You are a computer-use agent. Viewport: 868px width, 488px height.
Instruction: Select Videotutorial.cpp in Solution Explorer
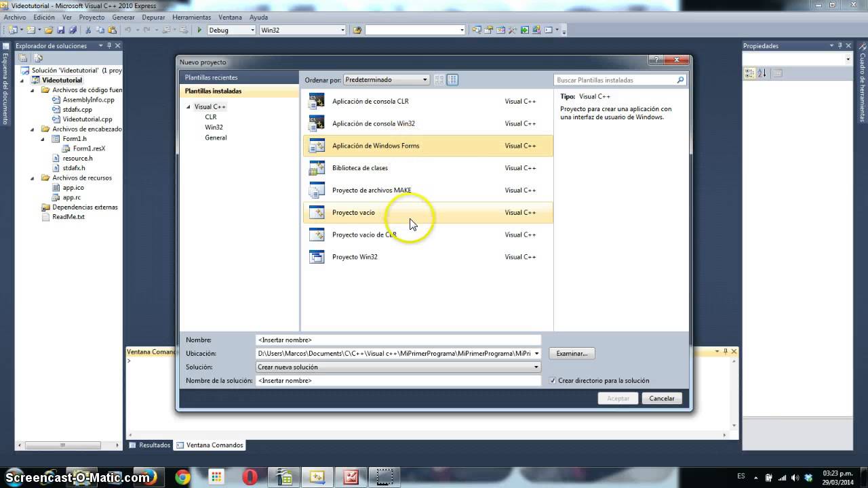click(x=87, y=119)
